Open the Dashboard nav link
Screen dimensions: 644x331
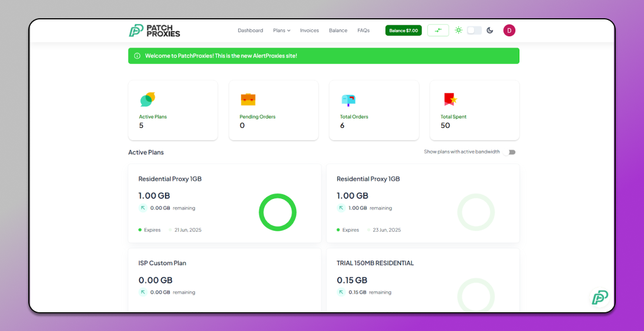[x=250, y=31]
